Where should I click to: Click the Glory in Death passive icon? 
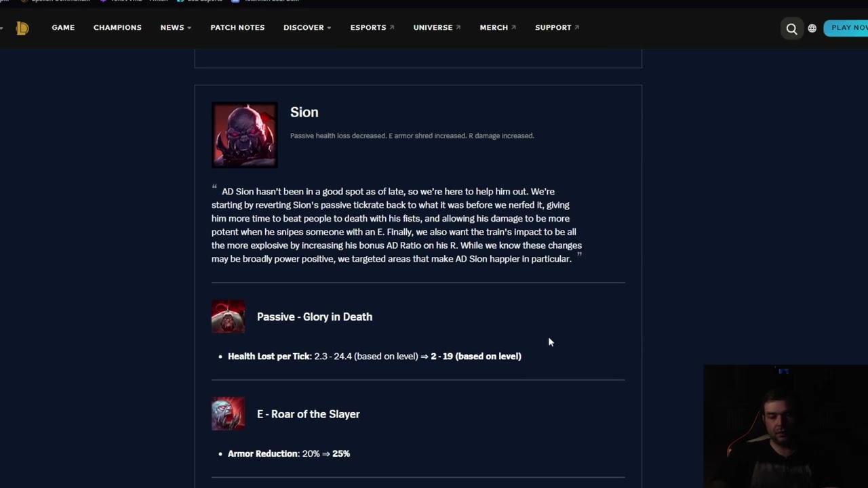228,317
